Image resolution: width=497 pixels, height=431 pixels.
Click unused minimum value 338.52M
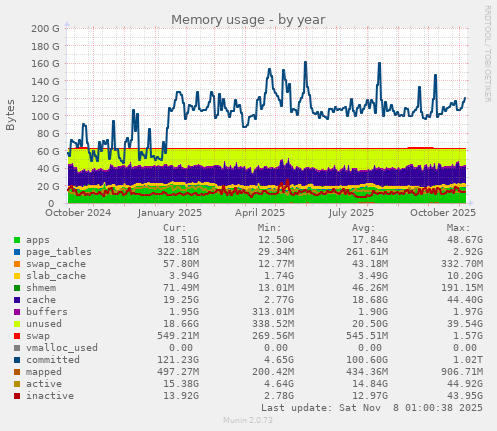tap(273, 324)
